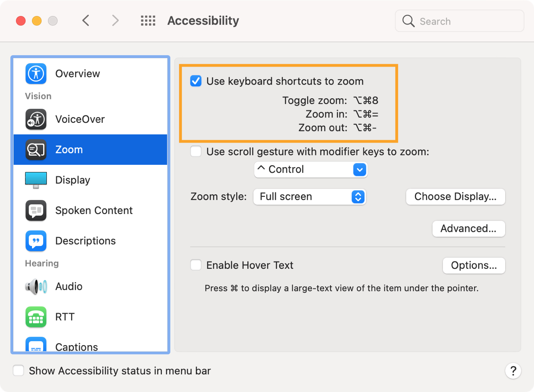Open the Advanced zoom settings

point(468,229)
